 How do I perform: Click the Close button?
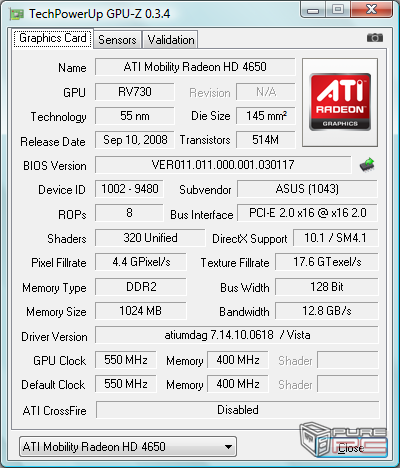click(x=351, y=448)
